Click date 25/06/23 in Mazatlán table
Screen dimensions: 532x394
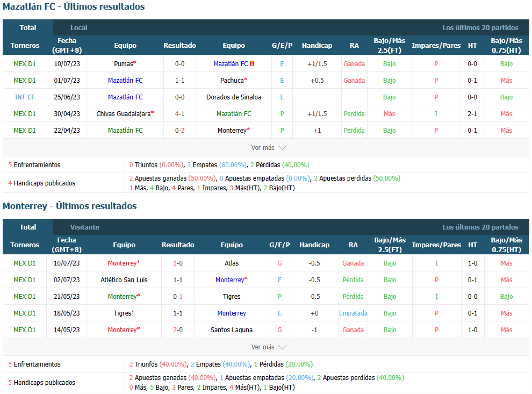[x=67, y=97]
